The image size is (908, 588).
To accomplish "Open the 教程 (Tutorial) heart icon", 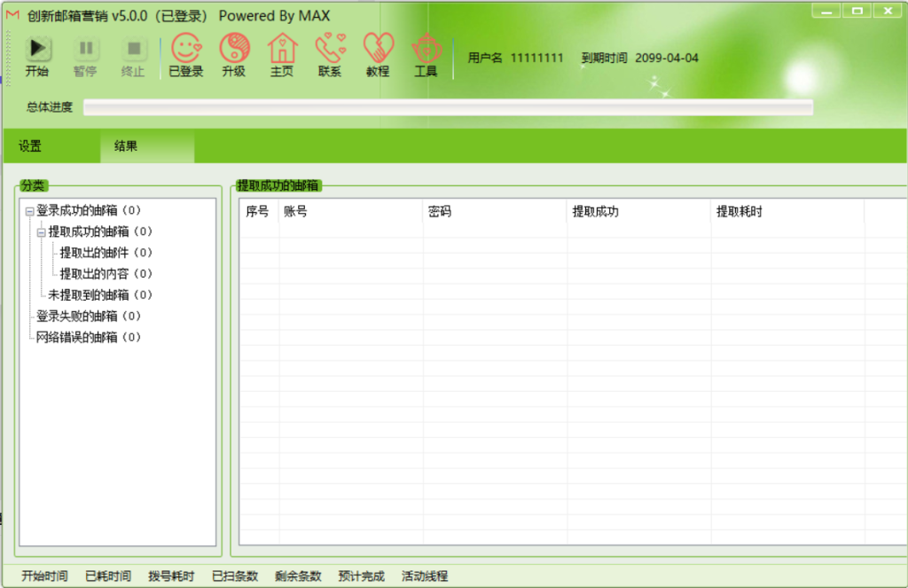I will [x=378, y=49].
